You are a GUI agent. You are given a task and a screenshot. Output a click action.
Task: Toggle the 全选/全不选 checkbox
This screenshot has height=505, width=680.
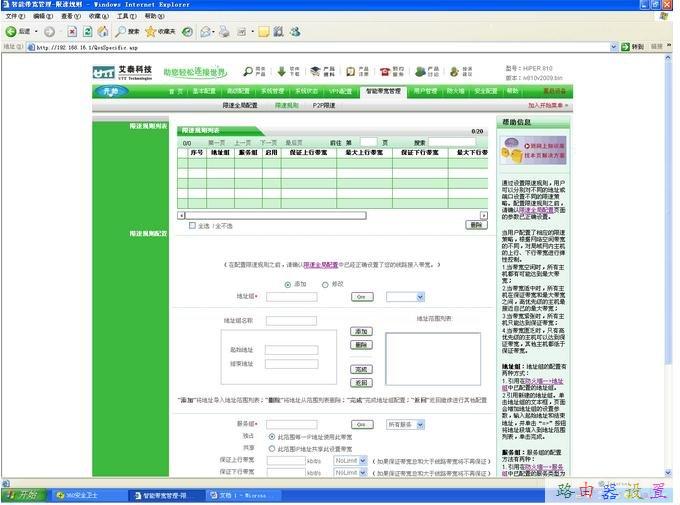192,226
